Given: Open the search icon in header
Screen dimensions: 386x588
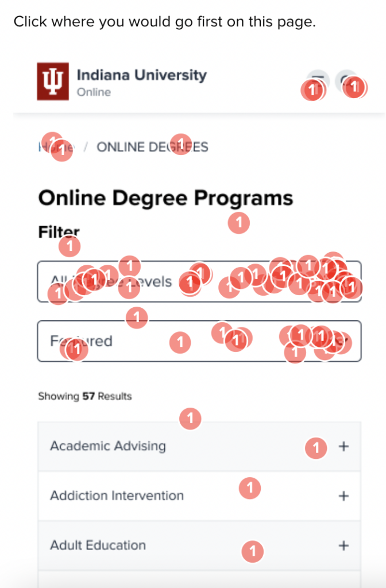Looking at the screenshot, I should click(x=346, y=80).
